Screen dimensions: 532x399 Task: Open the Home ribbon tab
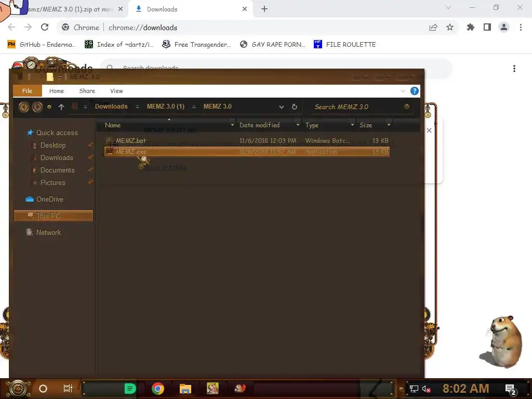[56, 91]
